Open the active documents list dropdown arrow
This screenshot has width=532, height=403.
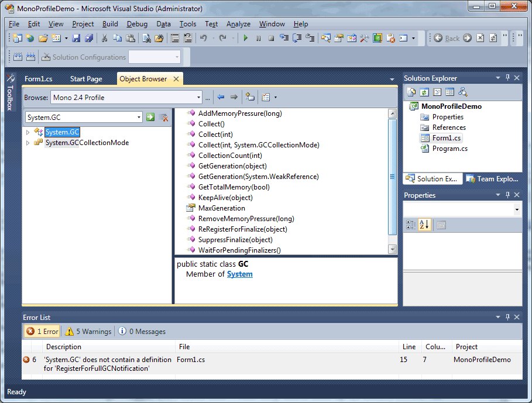pyautogui.click(x=392, y=80)
